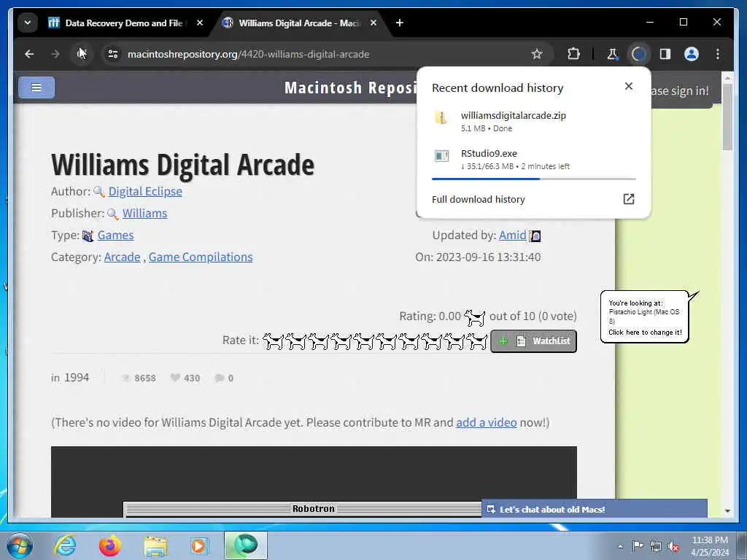Click the 8658 views counter
747x560 pixels.
tap(139, 378)
